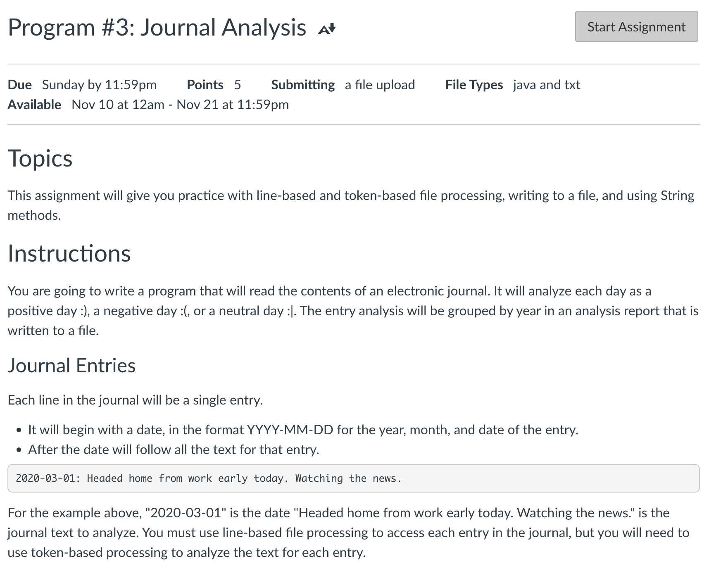Image resolution: width=728 pixels, height=576 pixels.
Task: Click the Points 5 label
Action: (214, 84)
